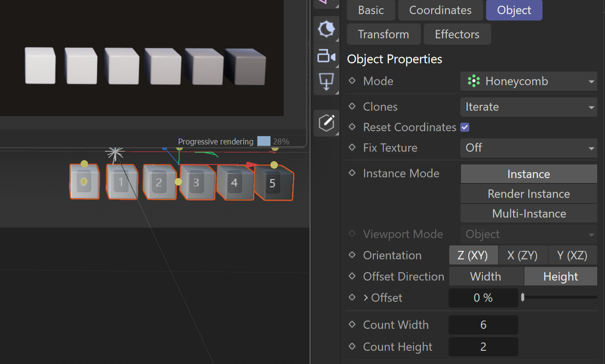The image size is (605, 364).
Task: Click the hexagon with pencil edit icon
Action: (x=326, y=122)
